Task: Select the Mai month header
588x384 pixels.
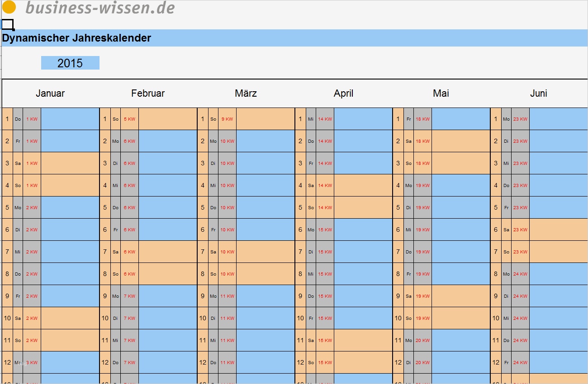Action: [x=441, y=93]
